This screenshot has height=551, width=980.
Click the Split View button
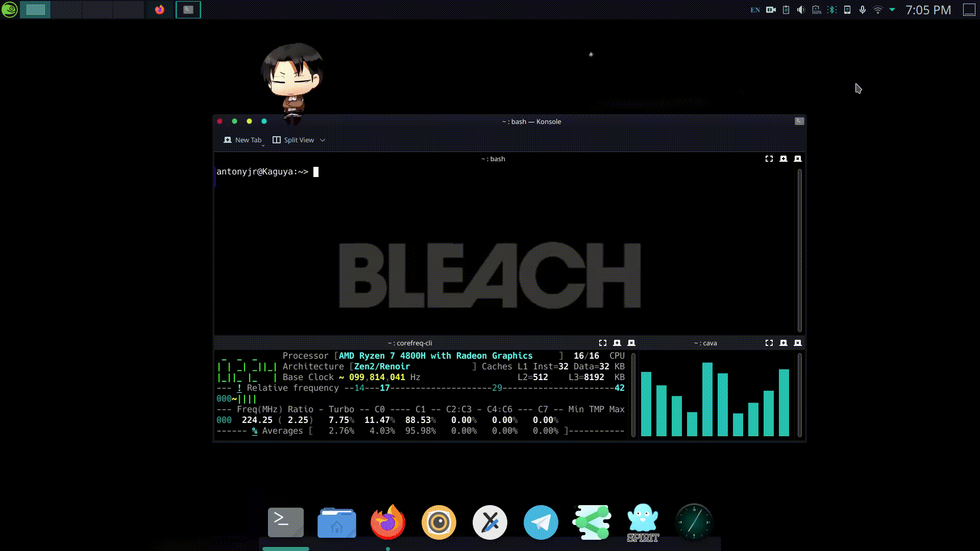[x=293, y=140]
